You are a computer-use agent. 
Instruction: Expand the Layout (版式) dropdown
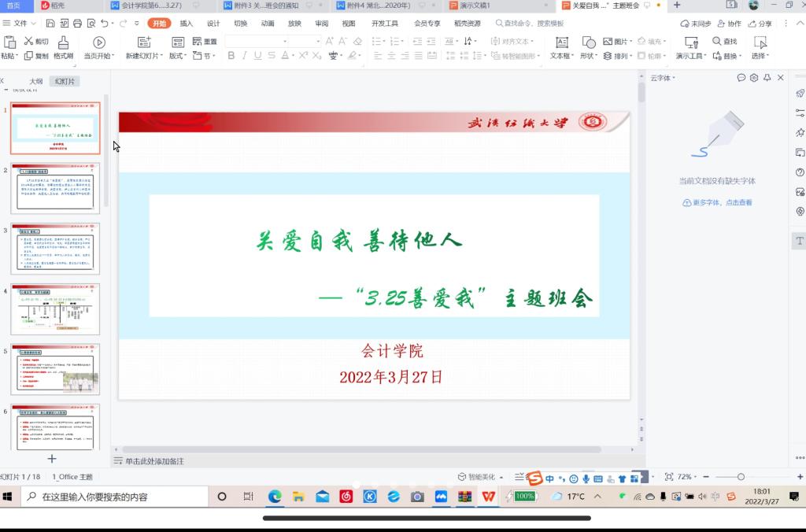coord(179,56)
